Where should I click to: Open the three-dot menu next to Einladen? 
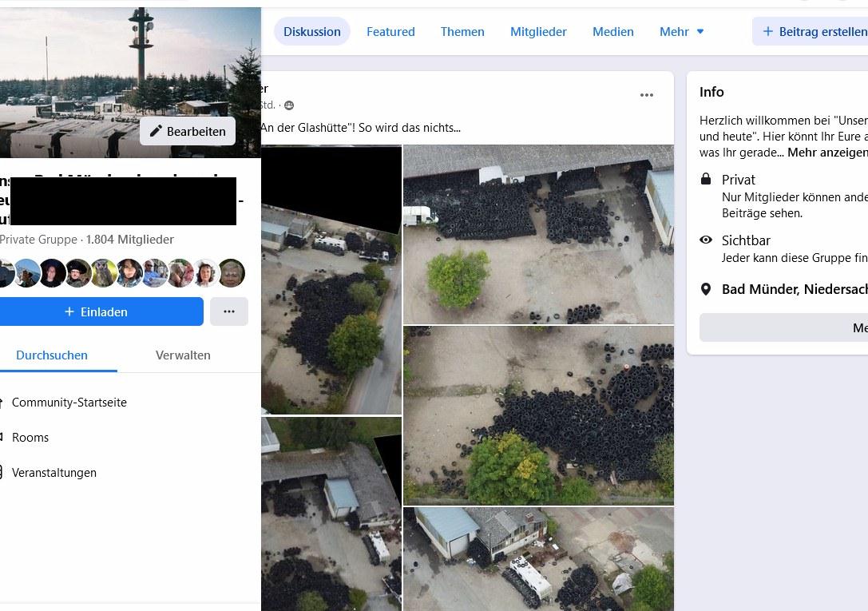coord(229,311)
